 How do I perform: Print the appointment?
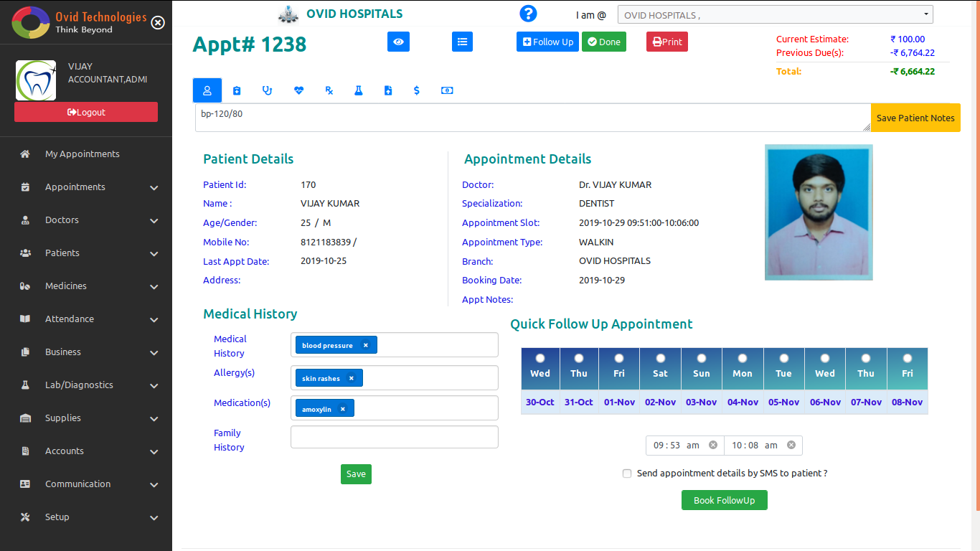tap(667, 42)
